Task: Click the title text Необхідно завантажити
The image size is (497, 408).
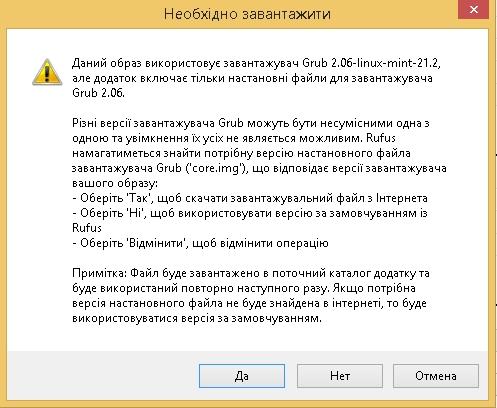Action: [x=247, y=14]
